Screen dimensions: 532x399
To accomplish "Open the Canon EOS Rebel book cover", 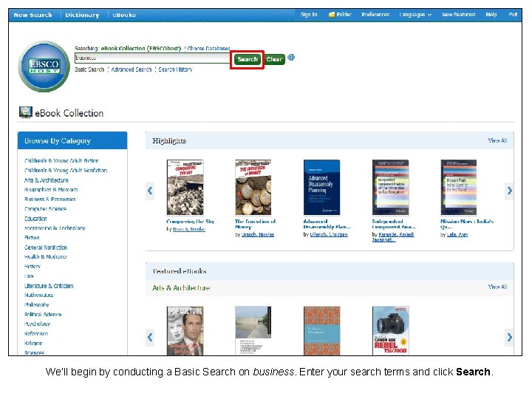I will [x=391, y=331].
